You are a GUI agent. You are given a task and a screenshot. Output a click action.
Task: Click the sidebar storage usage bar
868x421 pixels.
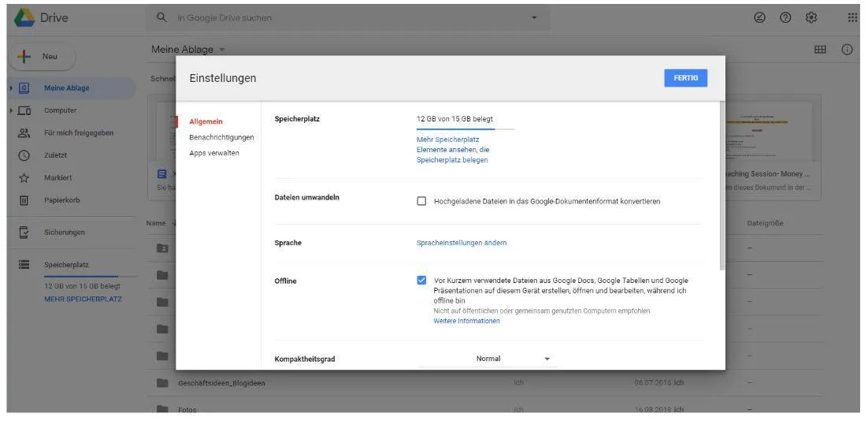tap(91, 276)
